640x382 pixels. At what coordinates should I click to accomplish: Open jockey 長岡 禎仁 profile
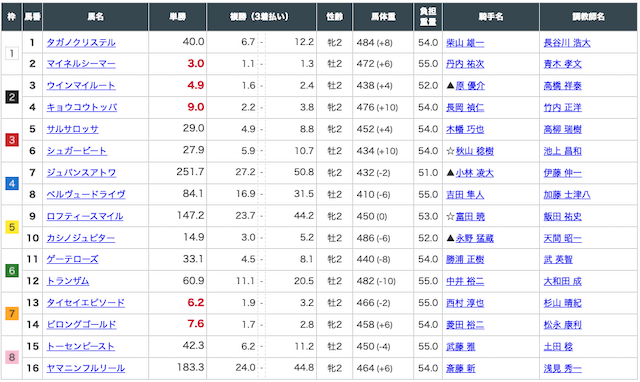[x=465, y=108]
